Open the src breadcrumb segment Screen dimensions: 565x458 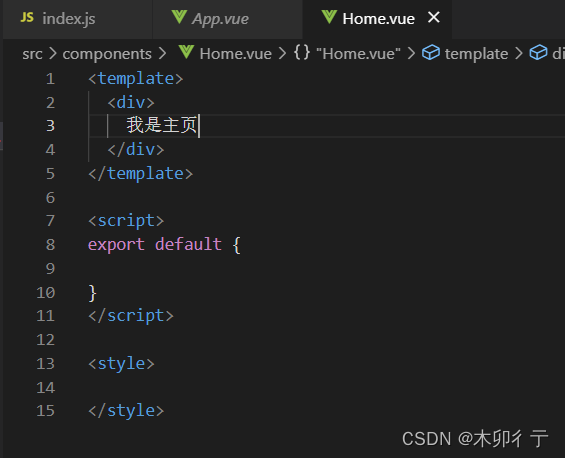click(x=32, y=54)
